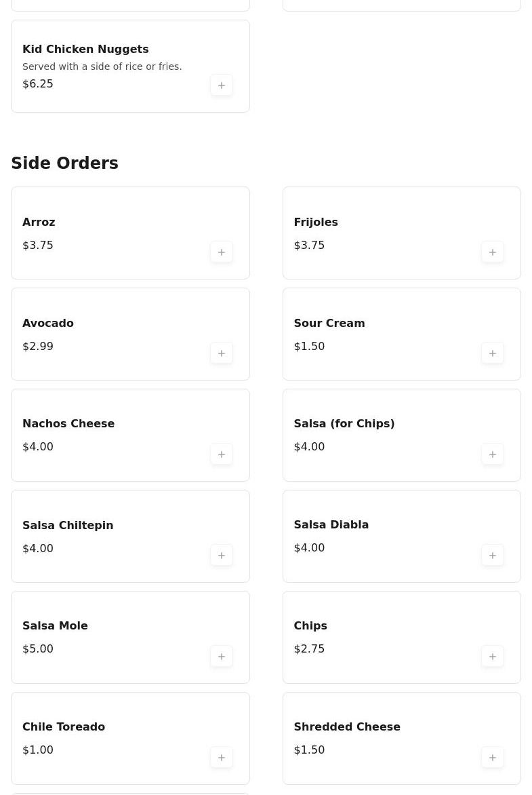Click the Side Orders section heading

[x=64, y=163]
